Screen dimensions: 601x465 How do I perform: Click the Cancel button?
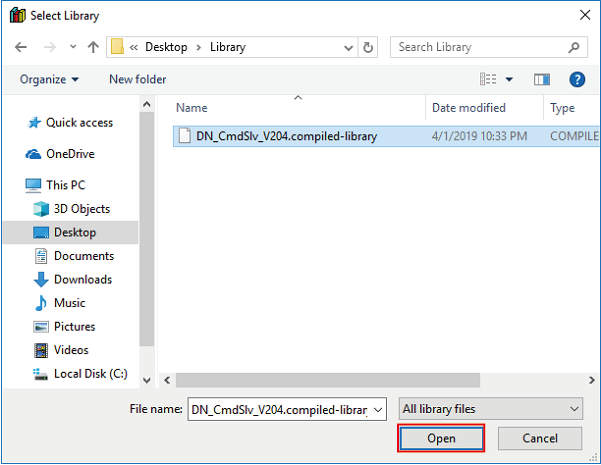pyautogui.click(x=539, y=438)
